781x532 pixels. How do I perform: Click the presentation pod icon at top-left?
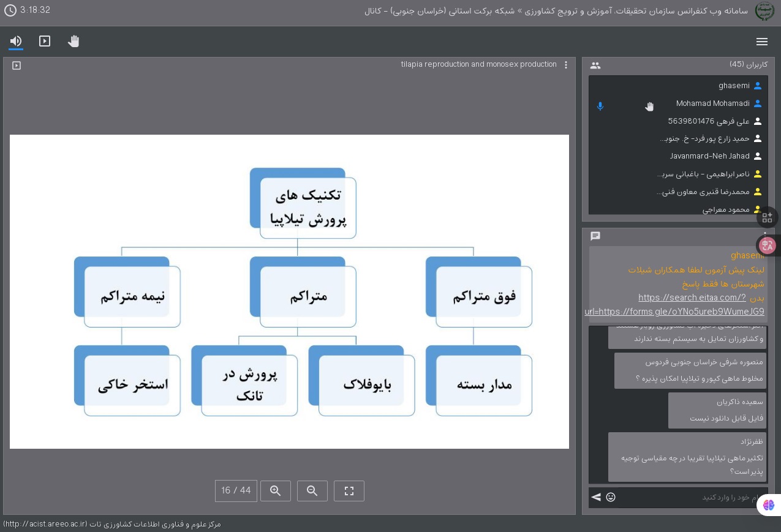[x=17, y=66]
